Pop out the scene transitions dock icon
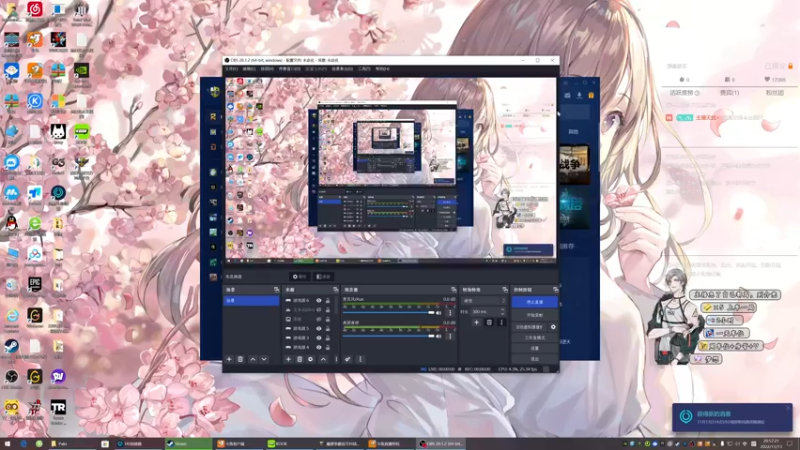This screenshot has width=800, height=450. point(505,289)
